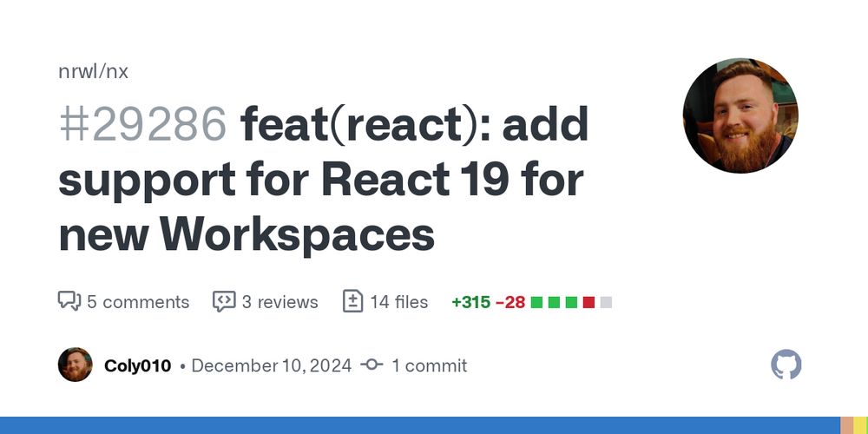Click the GitHub octocat logo
This screenshot has width=868, height=434.
click(x=786, y=365)
